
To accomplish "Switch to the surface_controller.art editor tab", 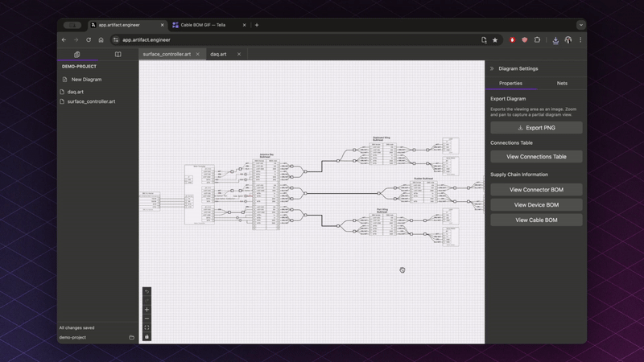I will coord(167,54).
